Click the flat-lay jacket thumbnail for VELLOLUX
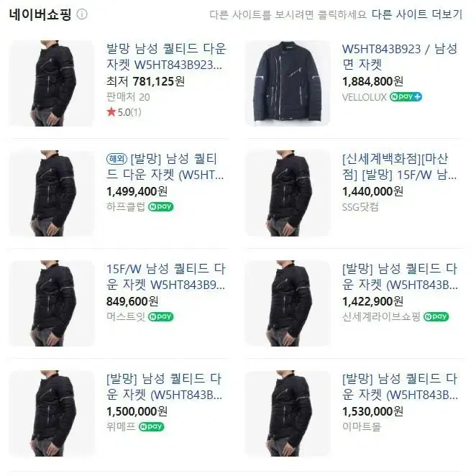Viewport: 476px width, 476px height. coord(288,83)
